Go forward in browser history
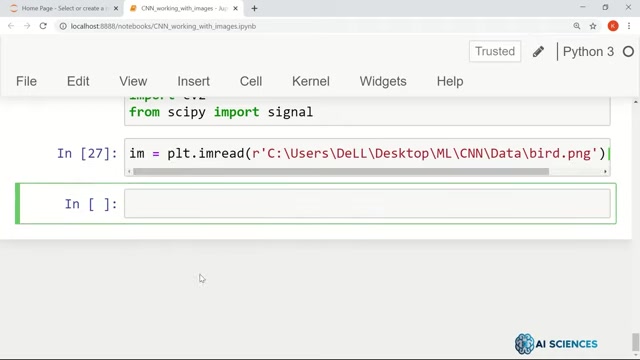640x360 pixels. coord(27,26)
